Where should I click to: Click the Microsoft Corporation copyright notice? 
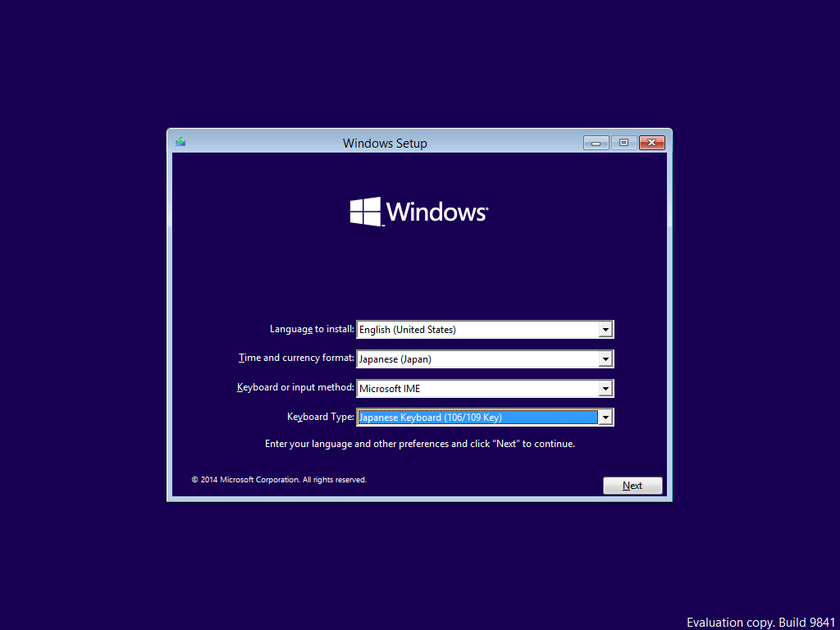coord(278,480)
